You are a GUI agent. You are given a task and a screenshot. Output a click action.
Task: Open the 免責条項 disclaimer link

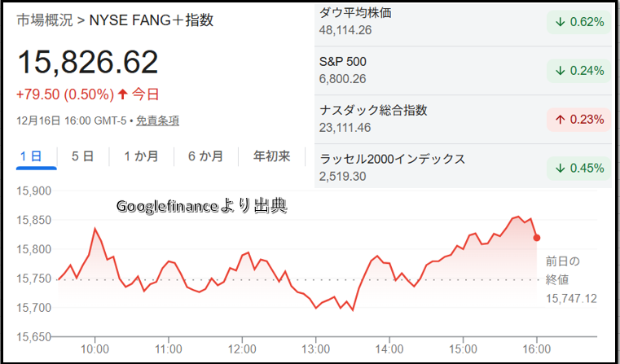pos(157,121)
